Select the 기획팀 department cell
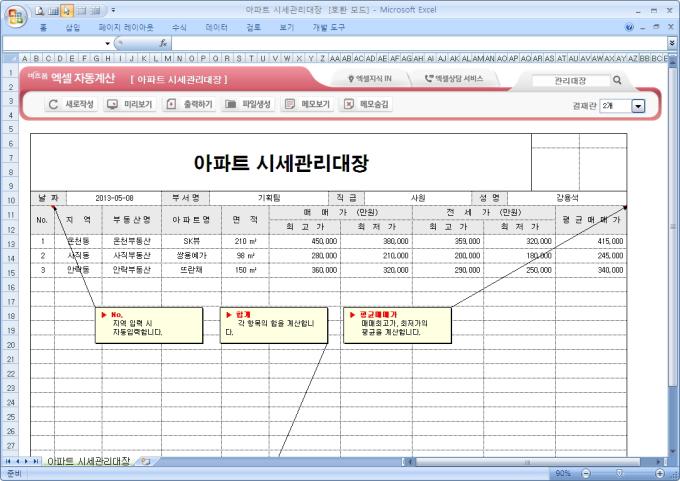Screen dimensions: 680x481 [269, 198]
